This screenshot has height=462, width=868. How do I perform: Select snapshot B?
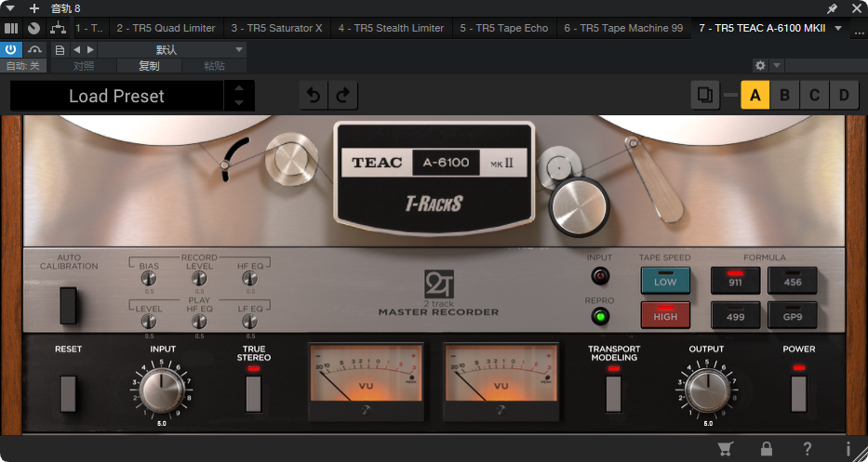[784, 95]
